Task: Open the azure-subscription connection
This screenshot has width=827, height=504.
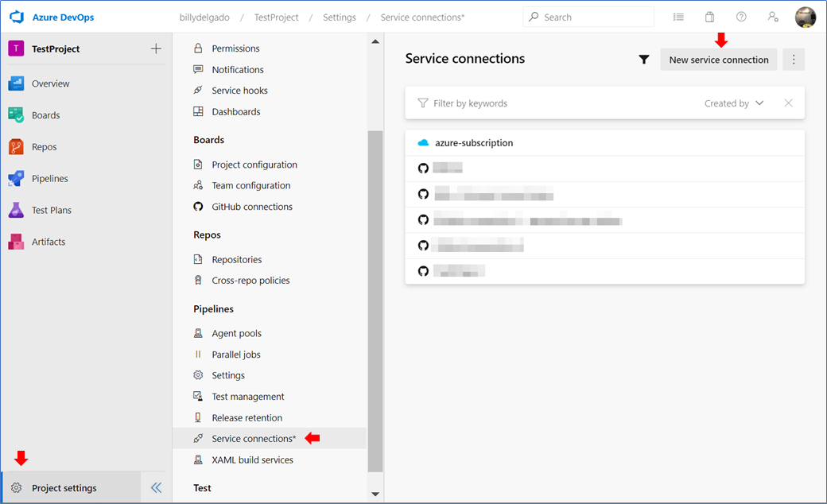Action: pos(604,143)
